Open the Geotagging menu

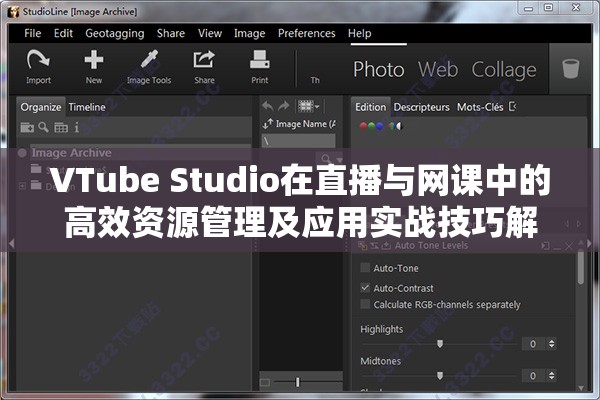(115, 34)
